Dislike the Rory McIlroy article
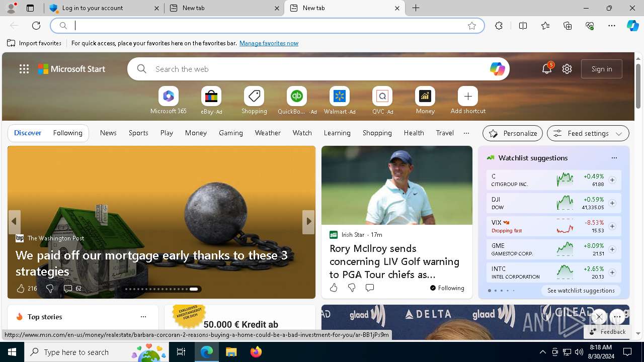The height and width of the screenshot is (362, 644). click(352, 288)
